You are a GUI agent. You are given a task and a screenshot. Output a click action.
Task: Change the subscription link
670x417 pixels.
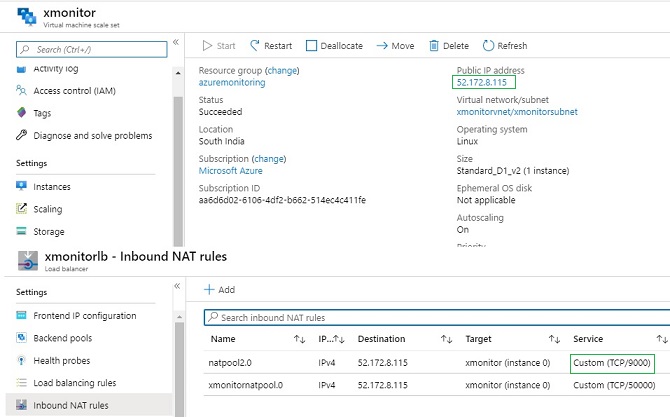click(269, 159)
